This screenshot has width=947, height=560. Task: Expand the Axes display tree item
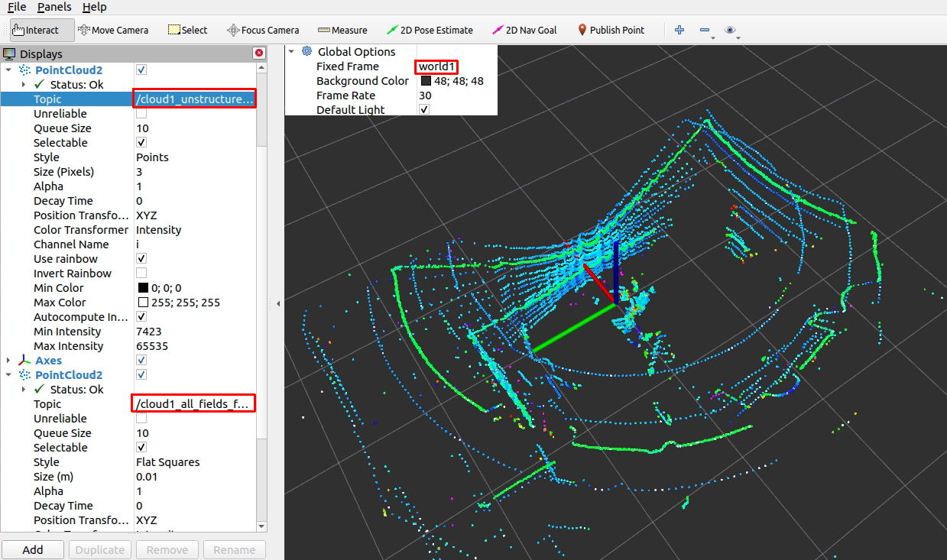[x=8, y=361]
